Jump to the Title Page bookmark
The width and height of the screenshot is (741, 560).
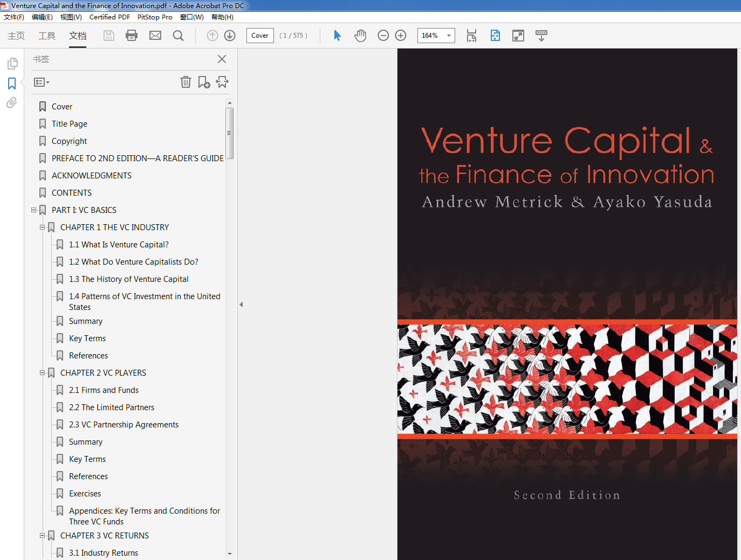[x=70, y=124]
